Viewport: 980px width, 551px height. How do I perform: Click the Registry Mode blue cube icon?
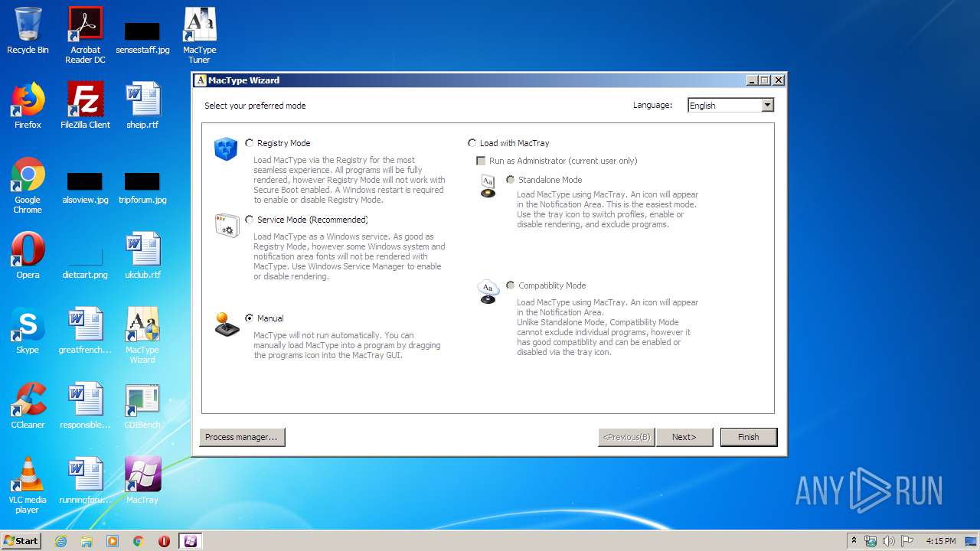[x=227, y=148]
